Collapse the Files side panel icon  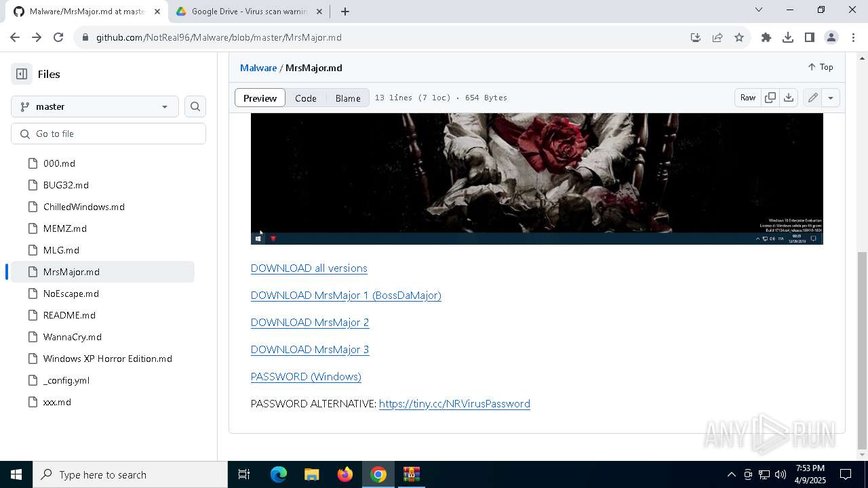pyautogui.click(x=22, y=74)
